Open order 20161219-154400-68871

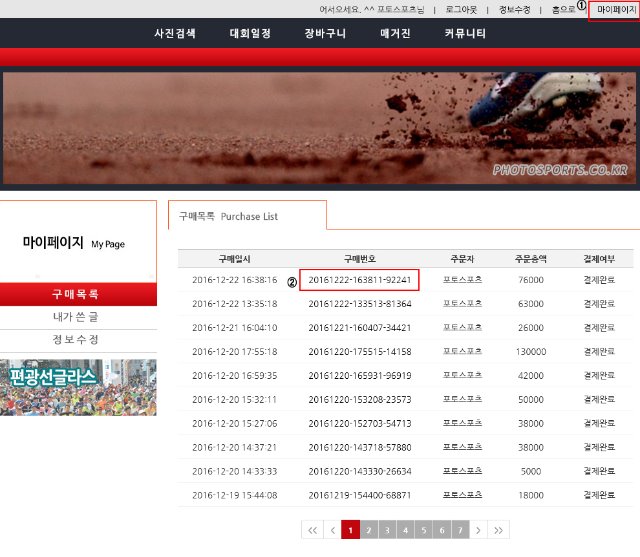(x=360, y=495)
